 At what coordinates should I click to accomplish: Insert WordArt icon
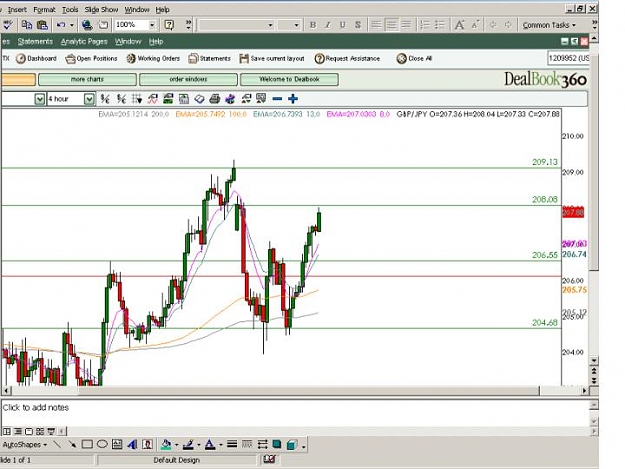pos(132,444)
